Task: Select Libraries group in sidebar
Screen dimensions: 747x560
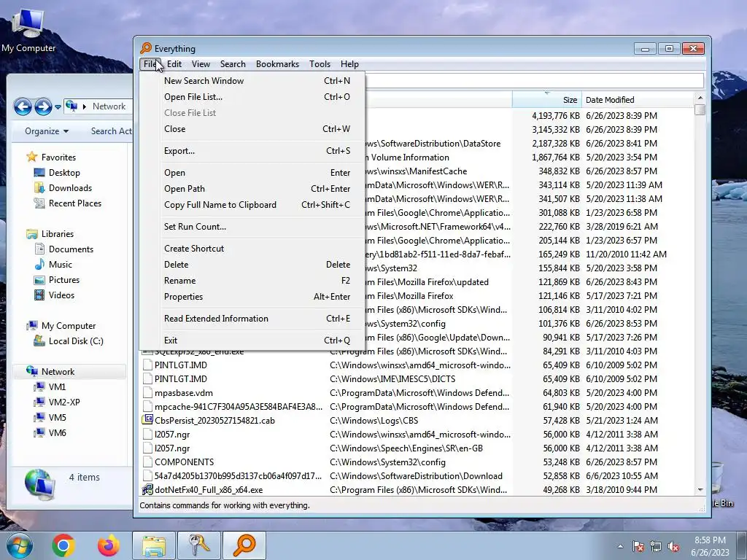Action: coord(50,233)
